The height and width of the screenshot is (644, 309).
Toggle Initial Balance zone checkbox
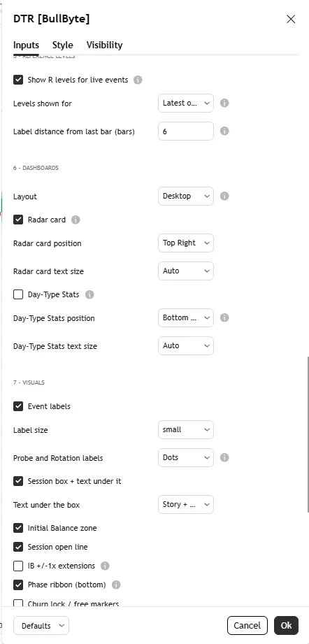18,528
